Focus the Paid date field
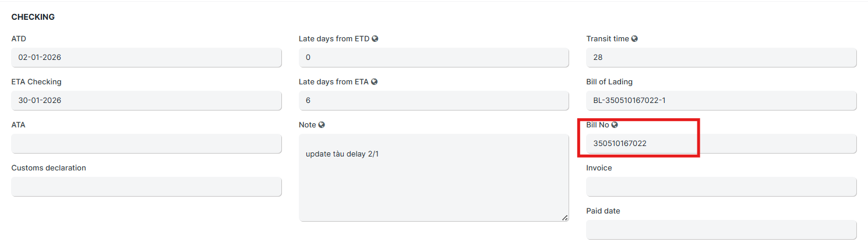Screen dimensions: 868x249 click(721, 230)
